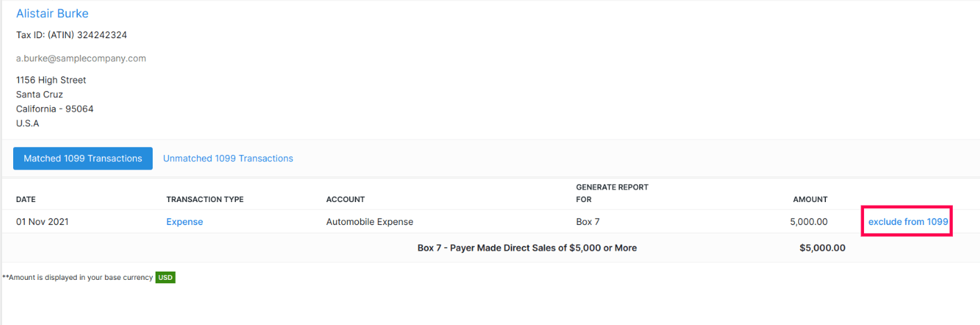Click the $5,000.00 total amount
980x325 pixels.
pyautogui.click(x=822, y=248)
